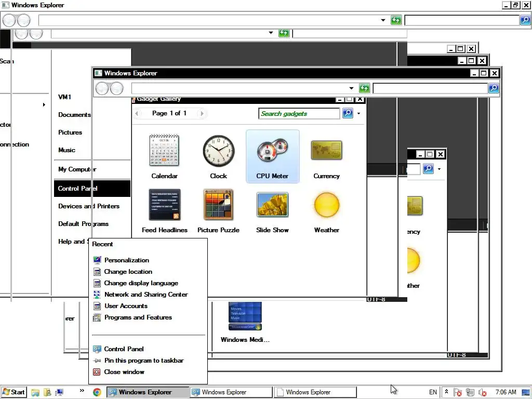Go to the next gadget page
Image resolution: width=532 pixels, height=399 pixels.
tap(202, 113)
